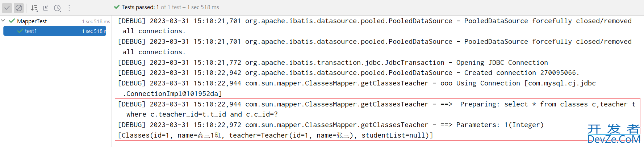Select the test1 method result
This screenshot has height=147, width=644.
pyautogui.click(x=55, y=31)
